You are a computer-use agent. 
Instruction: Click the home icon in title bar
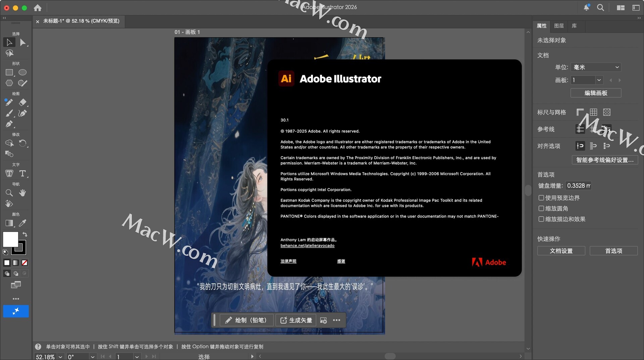coord(38,8)
